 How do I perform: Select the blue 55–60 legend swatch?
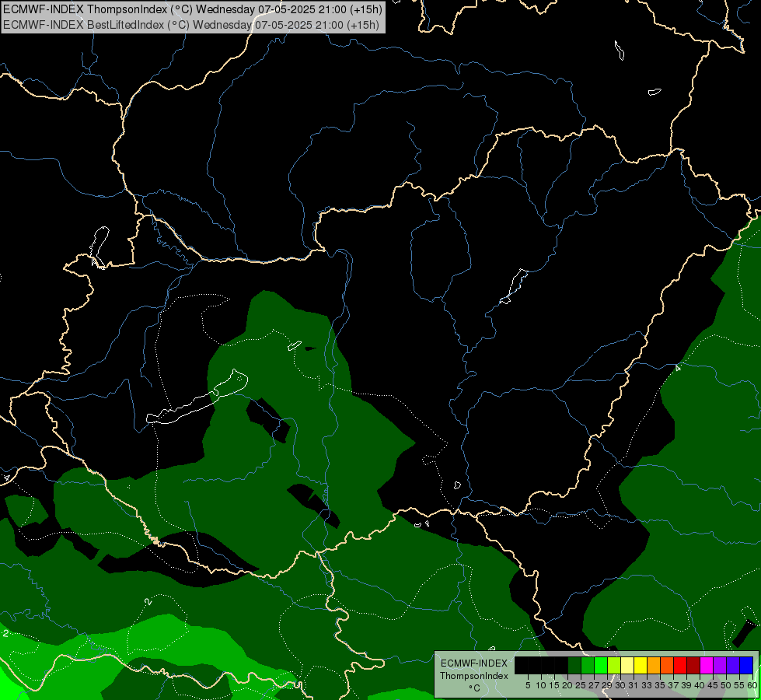(746, 665)
